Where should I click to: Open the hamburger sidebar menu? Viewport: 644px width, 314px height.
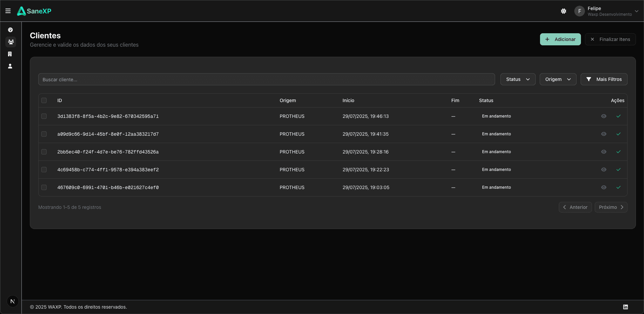pos(8,11)
